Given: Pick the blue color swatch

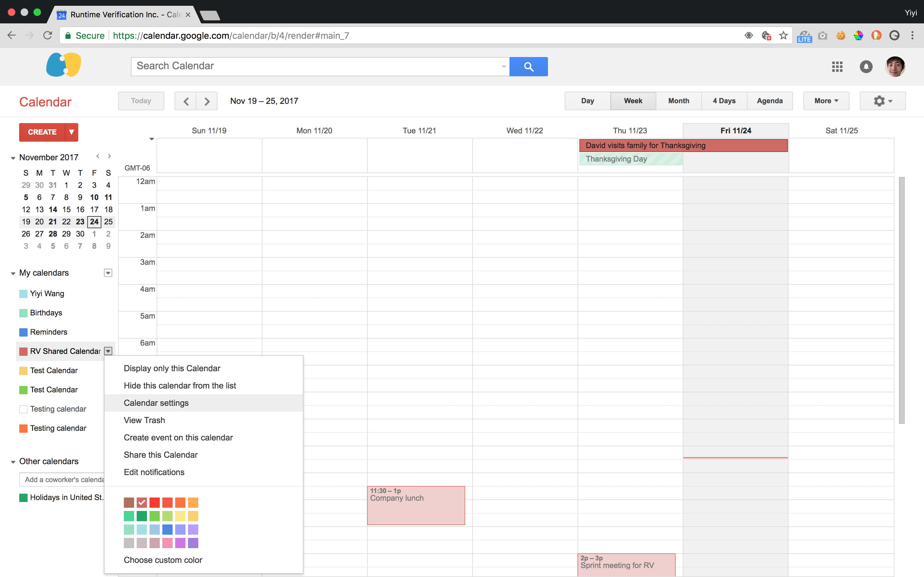Looking at the screenshot, I should tap(167, 529).
